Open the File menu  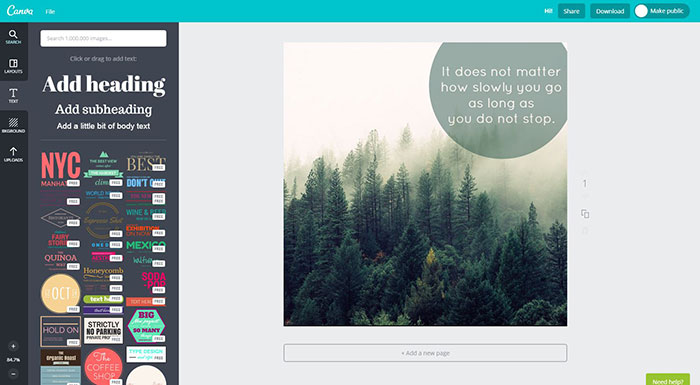pos(50,12)
